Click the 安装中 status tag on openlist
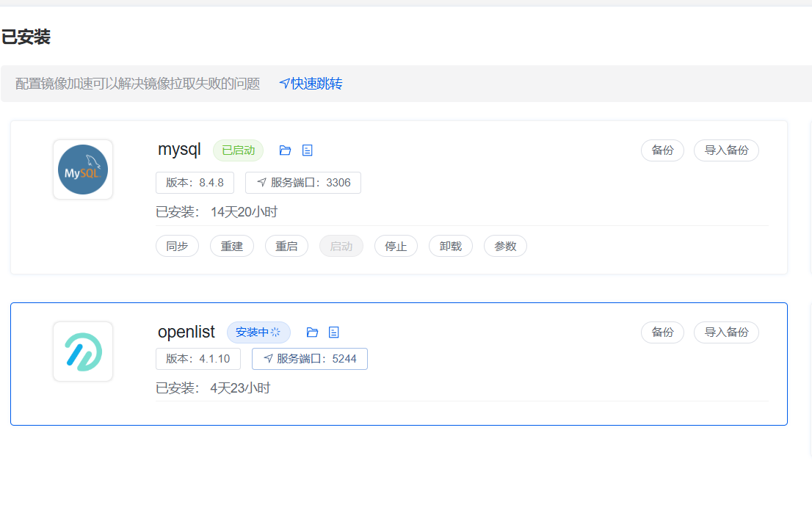812x513 pixels. [258, 332]
